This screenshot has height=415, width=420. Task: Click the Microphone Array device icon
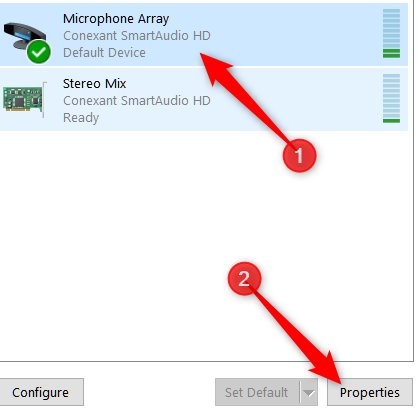(27, 42)
